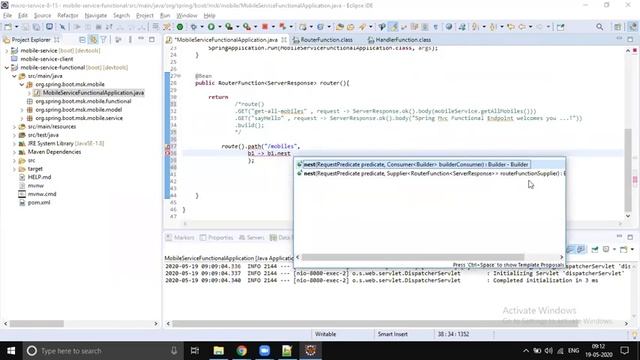Click the Eclipse icon in the taskbar
Screen dimensions: 640x360
[310, 351]
